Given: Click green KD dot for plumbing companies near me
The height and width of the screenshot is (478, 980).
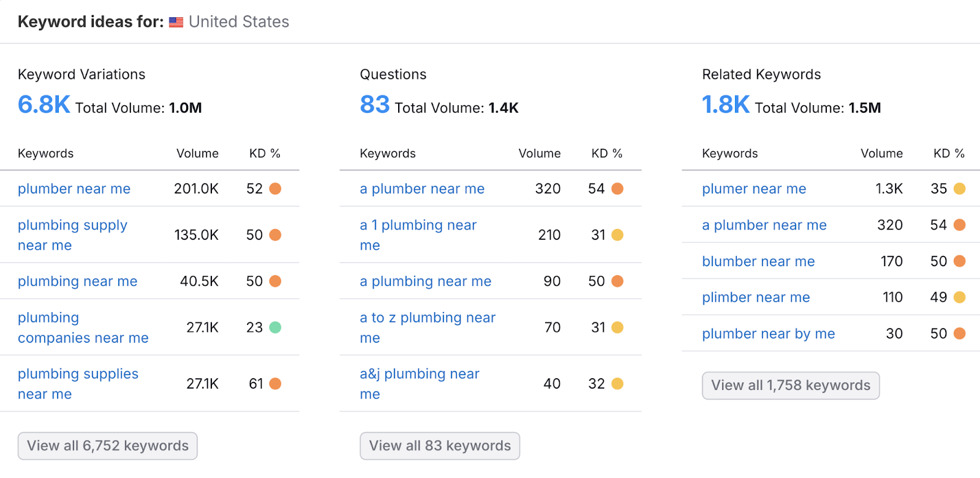Looking at the screenshot, I should click(x=275, y=327).
